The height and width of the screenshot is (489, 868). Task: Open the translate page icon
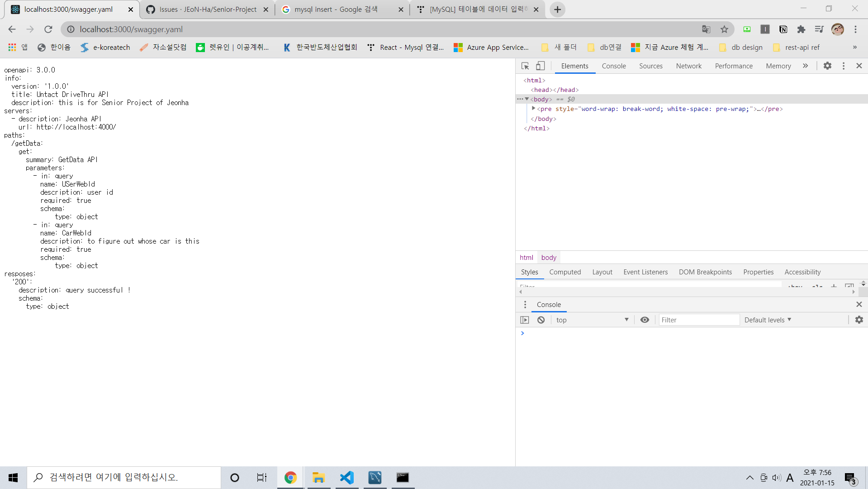pyautogui.click(x=706, y=29)
